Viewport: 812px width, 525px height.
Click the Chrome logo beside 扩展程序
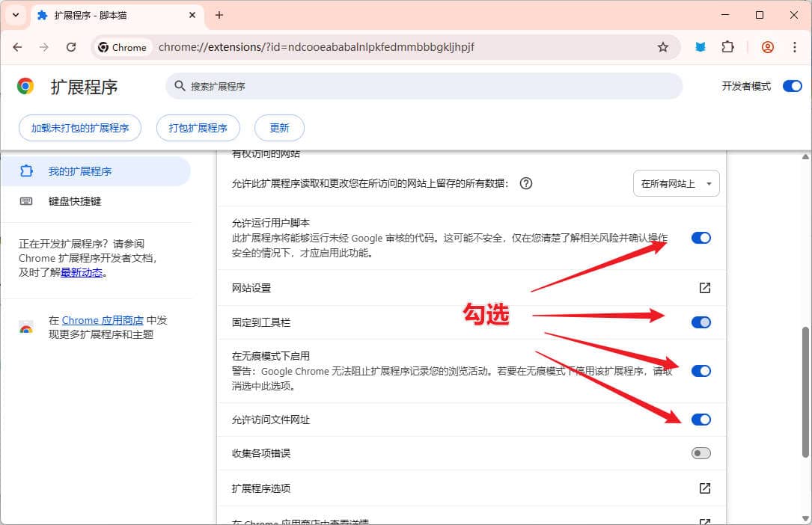coord(25,86)
